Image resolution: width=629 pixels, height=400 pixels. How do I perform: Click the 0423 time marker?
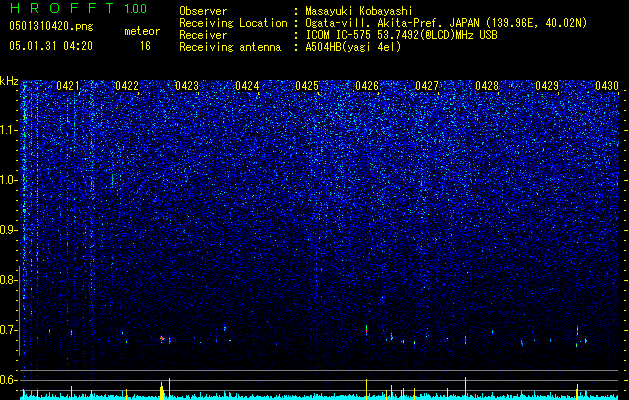[x=187, y=86]
